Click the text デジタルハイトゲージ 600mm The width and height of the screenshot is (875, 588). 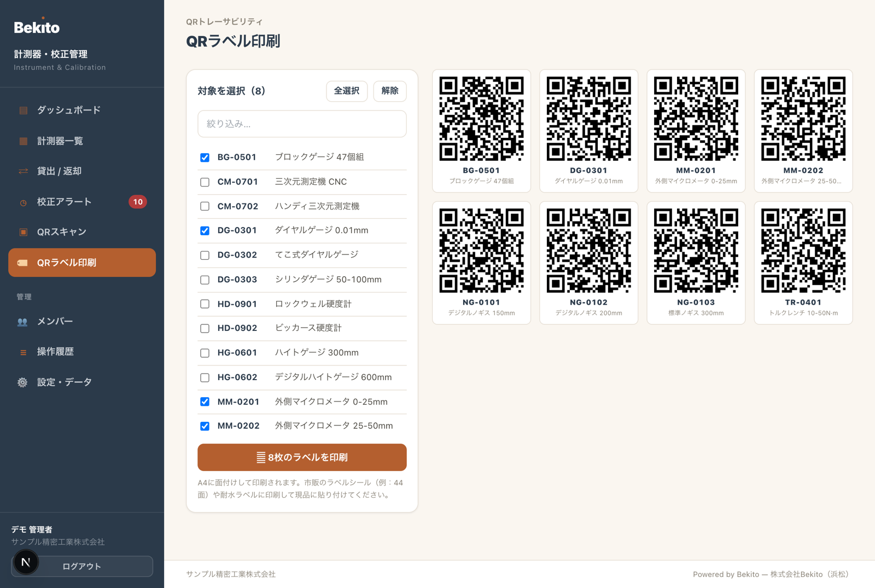333,377
